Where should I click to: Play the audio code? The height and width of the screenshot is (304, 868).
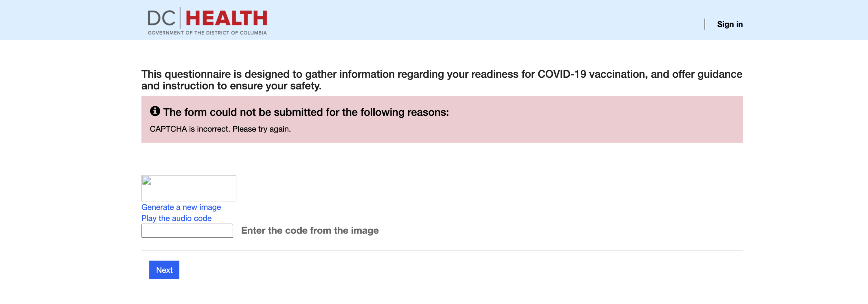pyautogui.click(x=176, y=218)
